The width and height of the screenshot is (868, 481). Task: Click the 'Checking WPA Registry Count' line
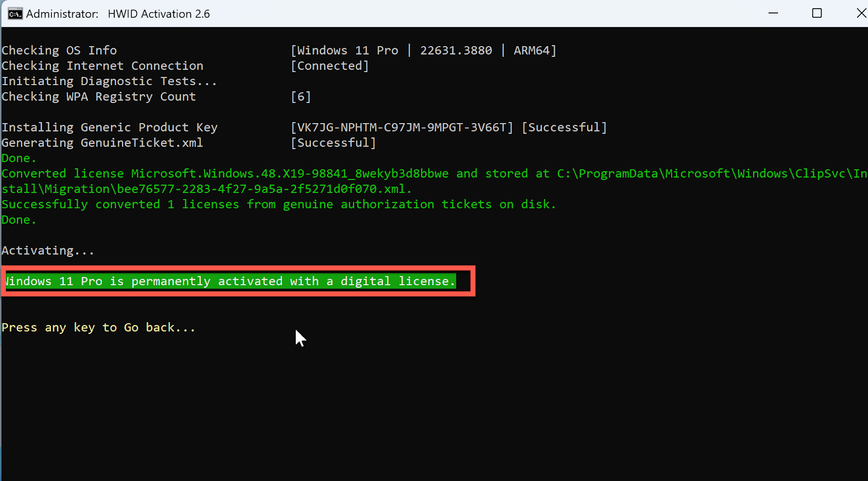99,97
